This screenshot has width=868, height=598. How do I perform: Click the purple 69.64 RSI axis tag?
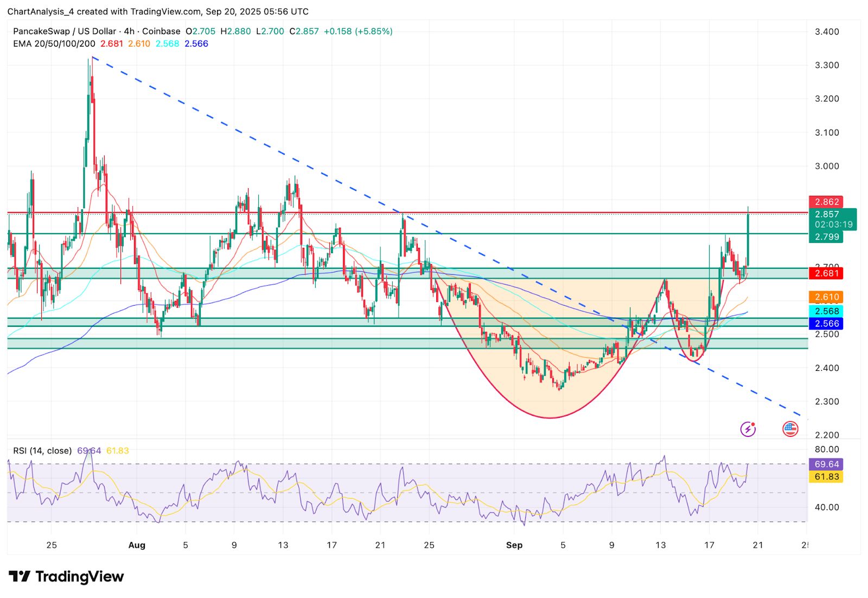826,464
